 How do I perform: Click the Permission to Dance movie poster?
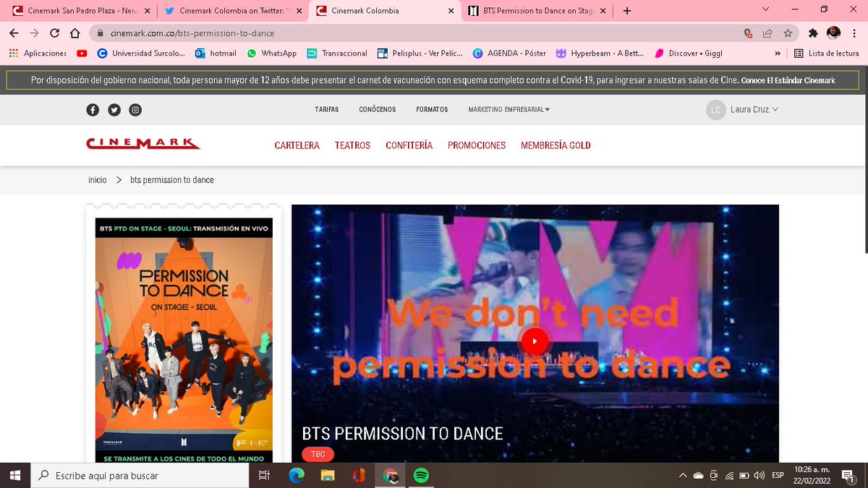click(x=184, y=341)
